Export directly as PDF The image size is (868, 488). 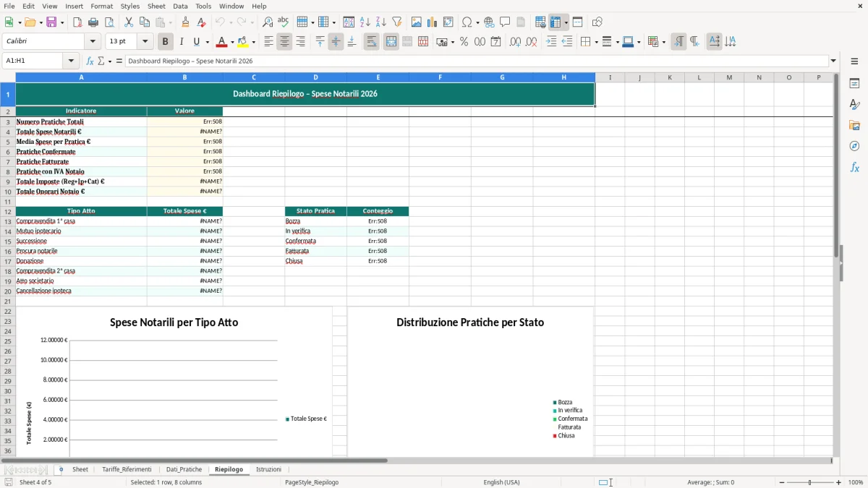(77, 22)
